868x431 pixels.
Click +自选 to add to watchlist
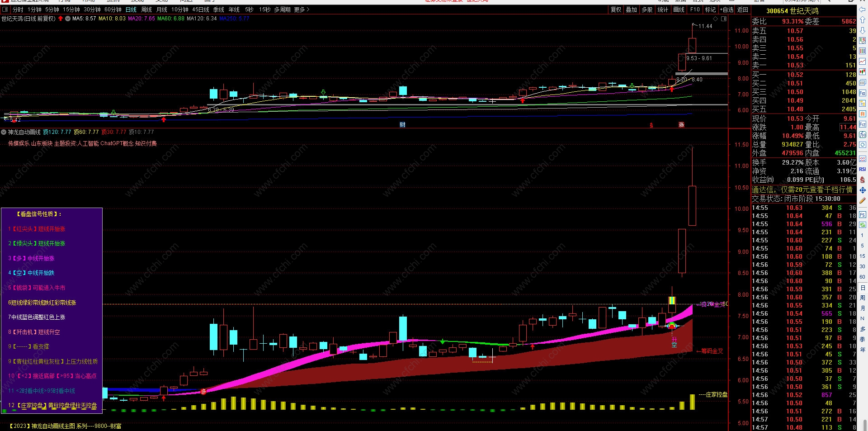click(x=727, y=9)
